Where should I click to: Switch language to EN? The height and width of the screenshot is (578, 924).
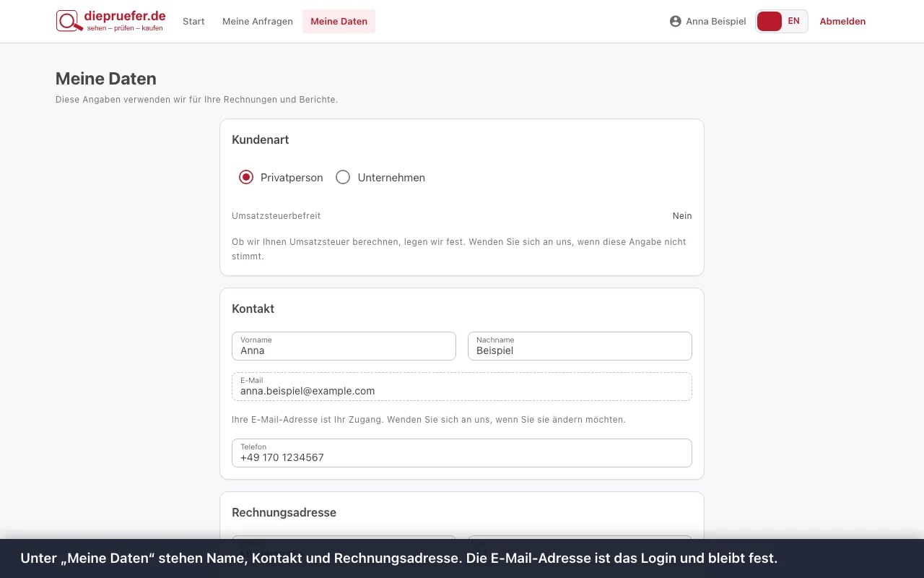pyautogui.click(x=794, y=22)
